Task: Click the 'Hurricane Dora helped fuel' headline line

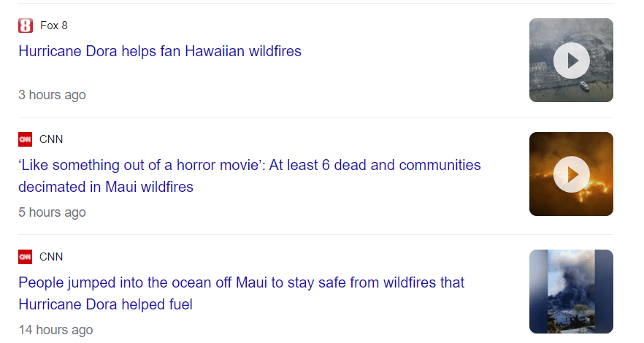Action: 105,304
